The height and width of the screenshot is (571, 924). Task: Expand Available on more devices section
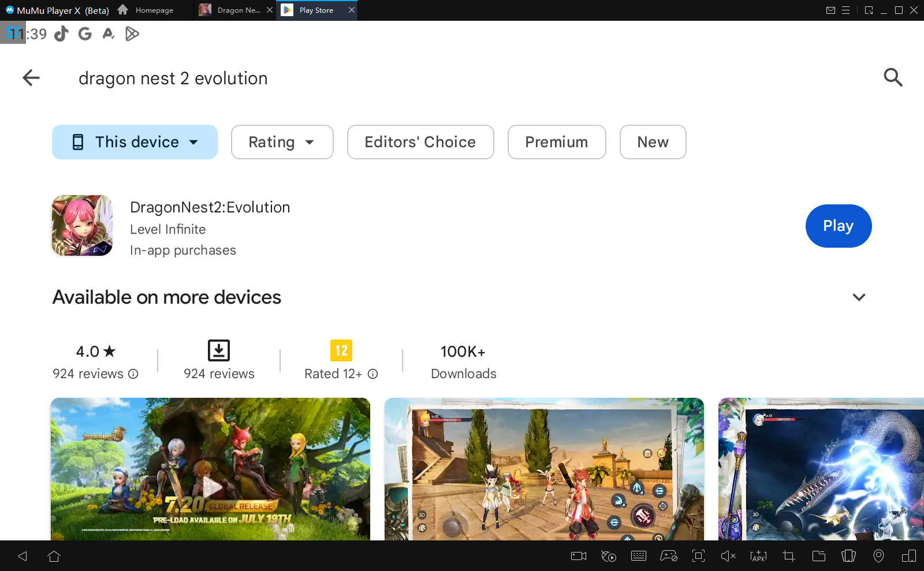pyautogui.click(x=859, y=297)
